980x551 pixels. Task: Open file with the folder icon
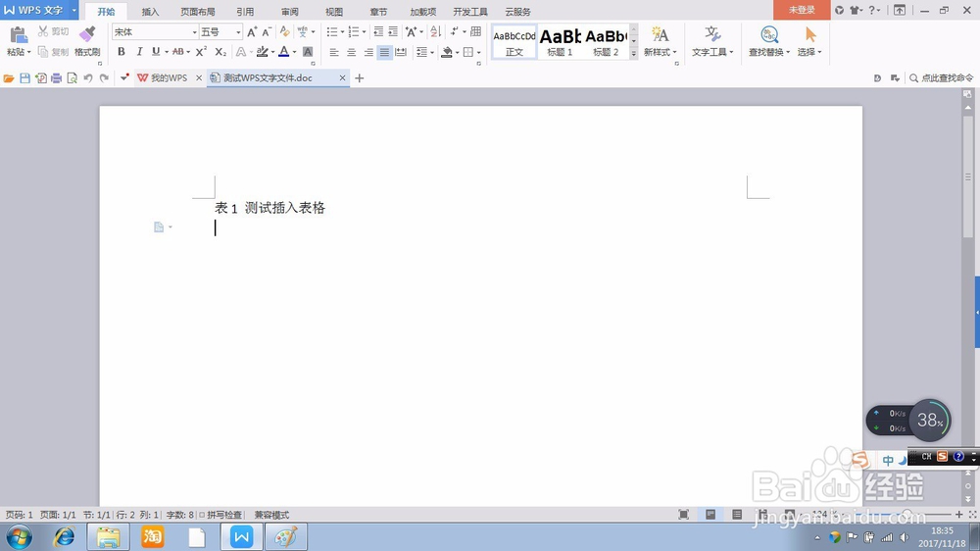(x=9, y=78)
